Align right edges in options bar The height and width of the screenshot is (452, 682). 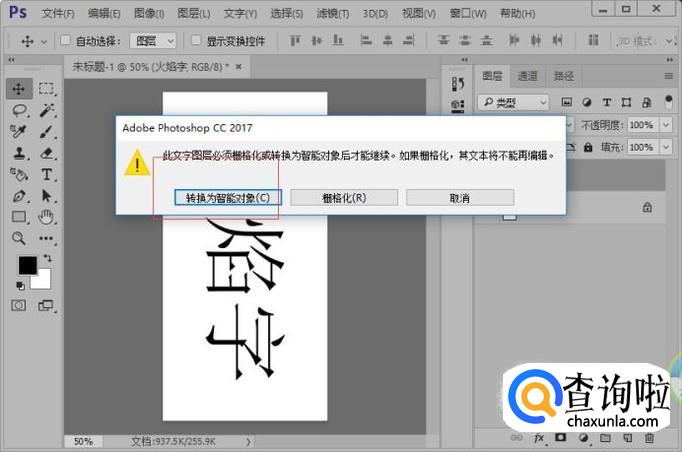click(x=409, y=41)
